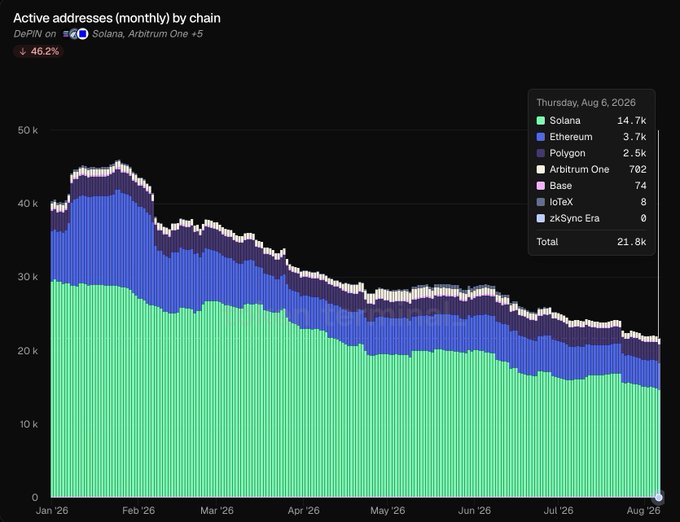The height and width of the screenshot is (522, 680).
Task: Click the '50 k' y-axis label
Action: tap(28, 130)
